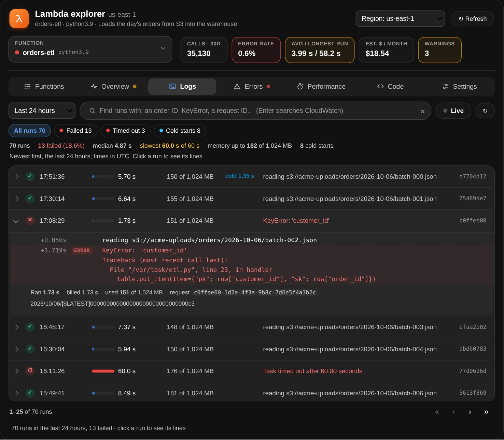Focus the Find runs search field
Screen dimensions: 504x440
(x=255, y=111)
